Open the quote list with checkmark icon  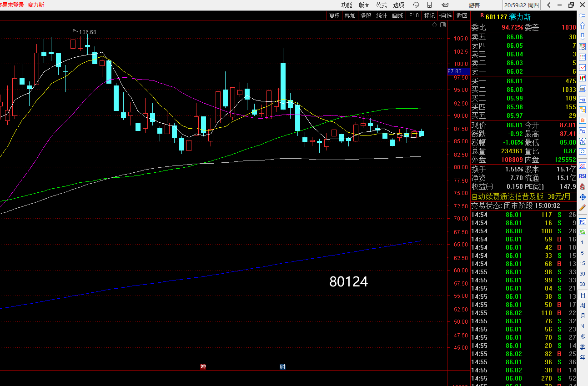[x=582, y=47]
